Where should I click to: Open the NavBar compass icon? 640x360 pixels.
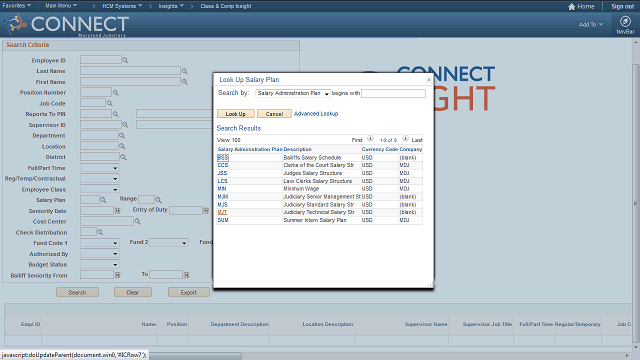(x=625, y=21)
